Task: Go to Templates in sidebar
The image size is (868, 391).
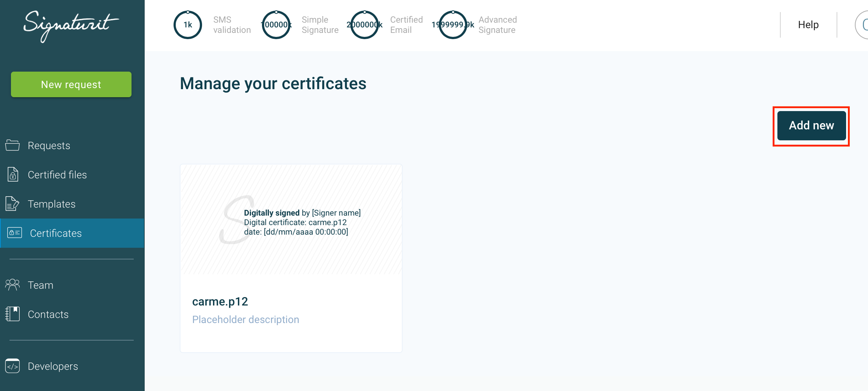Action: [x=52, y=204]
